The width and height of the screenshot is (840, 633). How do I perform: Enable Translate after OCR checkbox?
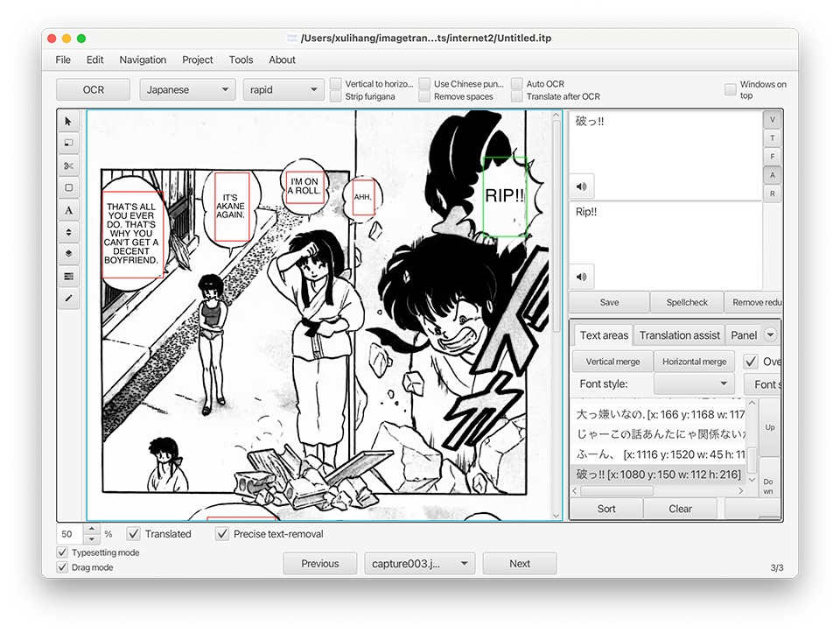517,96
